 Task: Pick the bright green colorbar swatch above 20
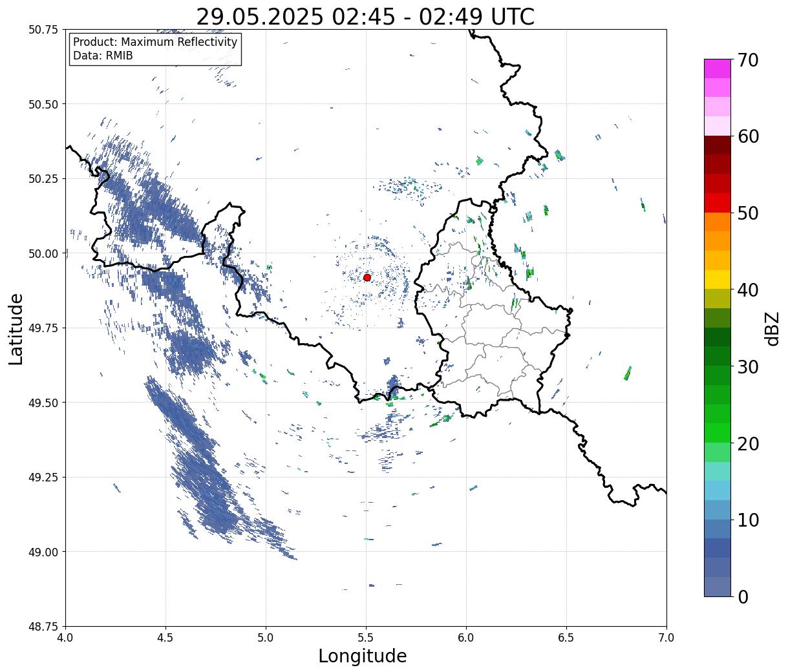(x=718, y=433)
